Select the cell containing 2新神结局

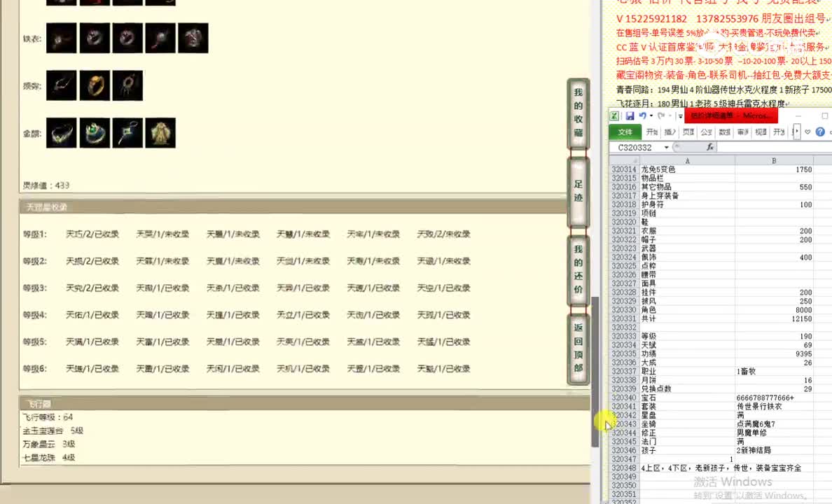tap(774, 450)
